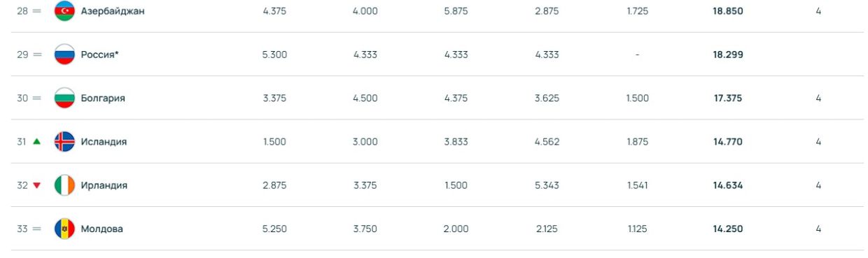Click the red down arrow beside rank 32
This screenshot has height=258, width=868.
pos(37,185)
